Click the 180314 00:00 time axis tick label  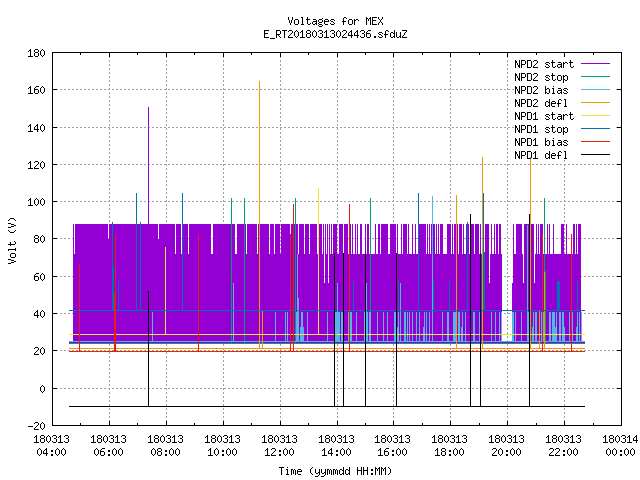pos(620,446)
